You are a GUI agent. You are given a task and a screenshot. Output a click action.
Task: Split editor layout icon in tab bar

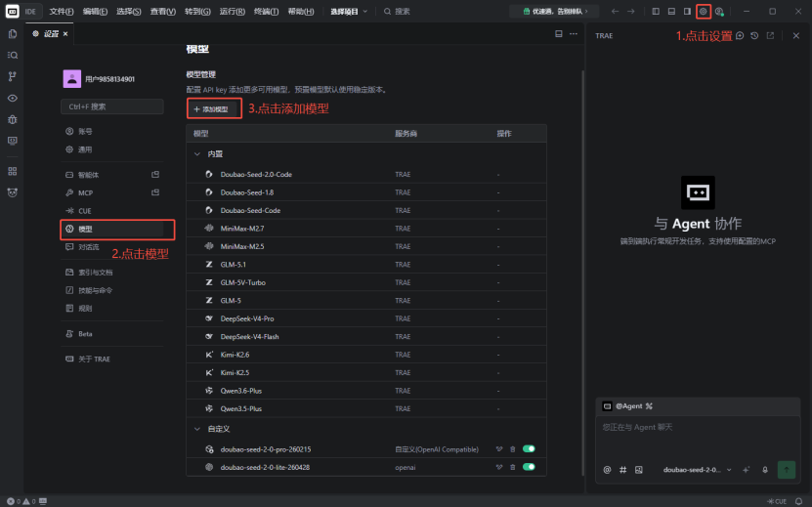[x=559, y=33]
